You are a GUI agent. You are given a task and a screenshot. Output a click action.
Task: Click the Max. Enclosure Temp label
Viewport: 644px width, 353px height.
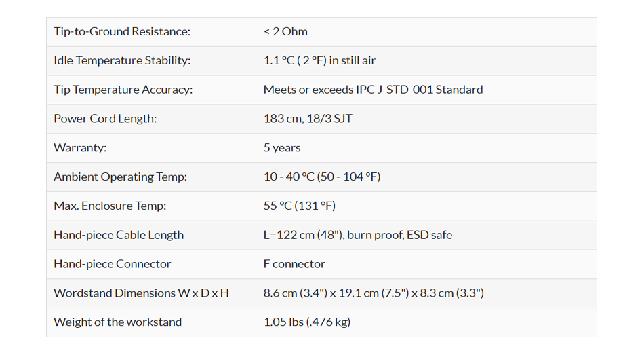pyautogui.click(x=110, y=206)
